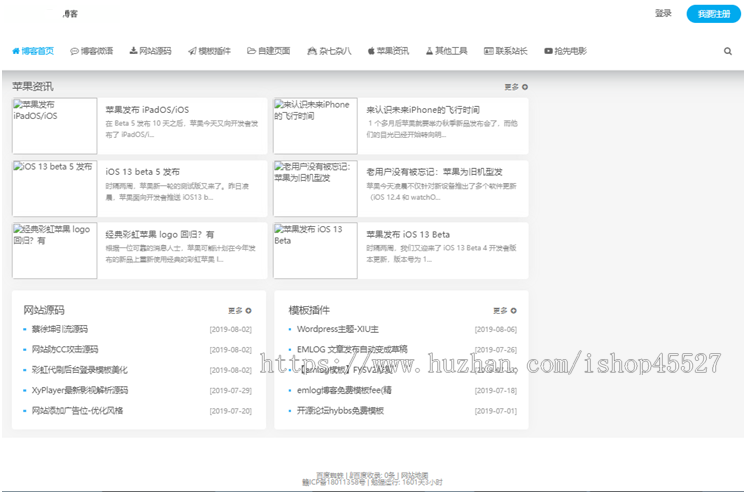Open the search magnifier icon

(727, 51)
